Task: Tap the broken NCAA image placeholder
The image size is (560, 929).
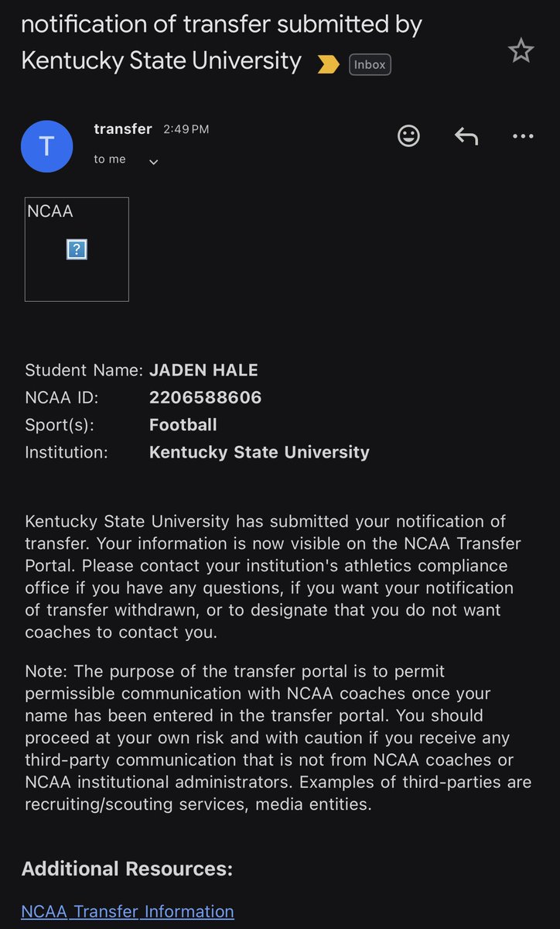Action: pyautogui.click(x=77, y=249)
